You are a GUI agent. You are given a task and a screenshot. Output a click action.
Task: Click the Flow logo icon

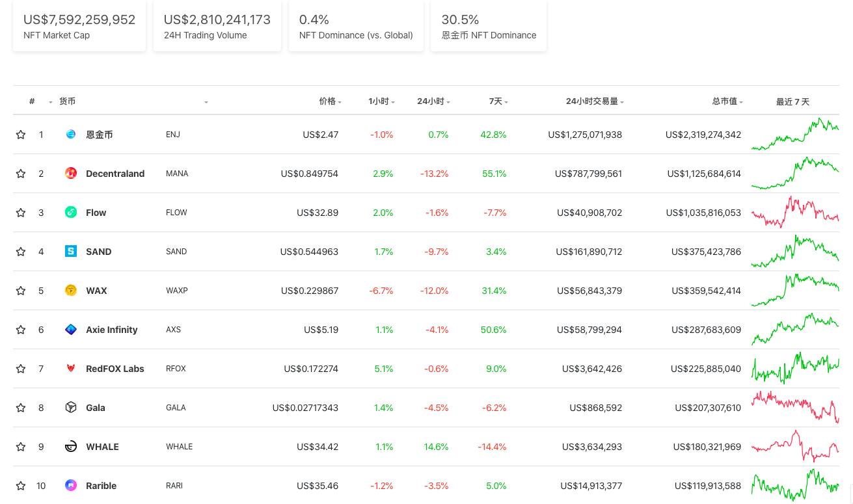click(71, 213)
